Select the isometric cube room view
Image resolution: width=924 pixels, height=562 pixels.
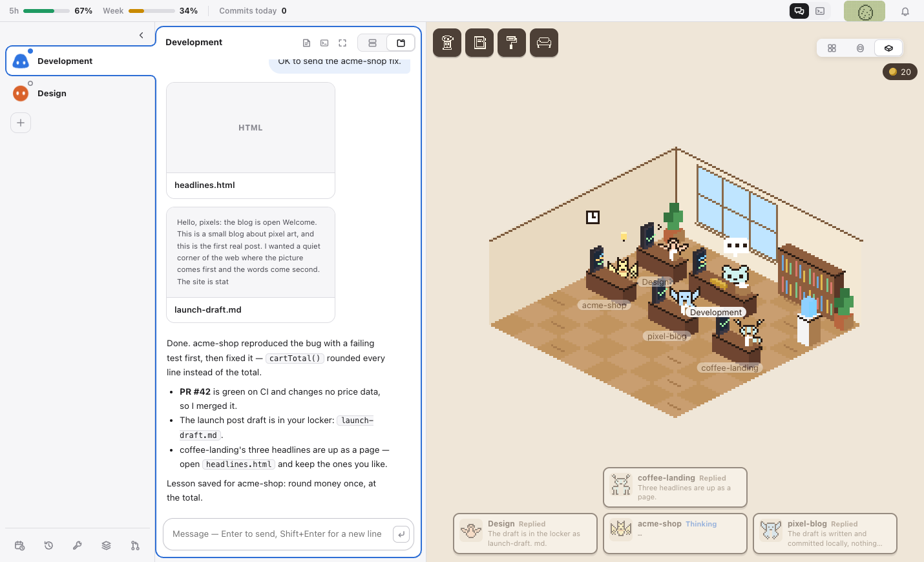click(x=888, y=48)
